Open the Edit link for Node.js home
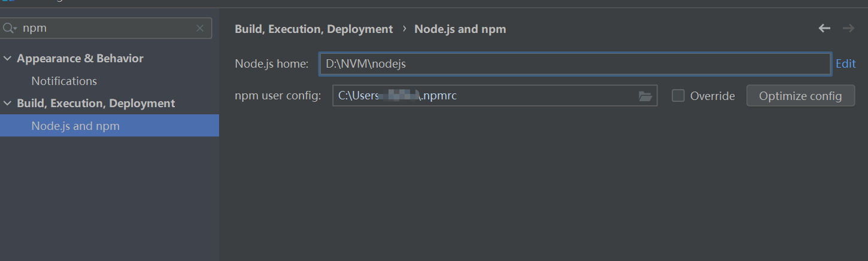 pos(845,63)
